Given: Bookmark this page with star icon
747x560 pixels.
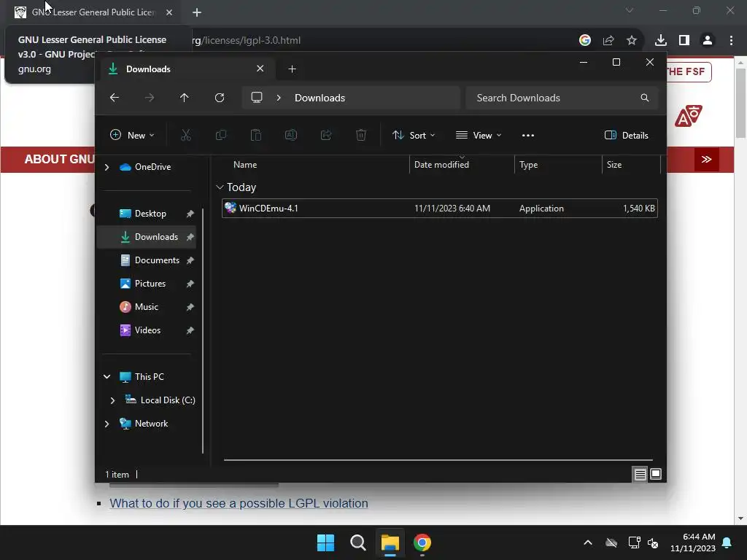Looking at the screenshot, I should (x=632, y=41).
